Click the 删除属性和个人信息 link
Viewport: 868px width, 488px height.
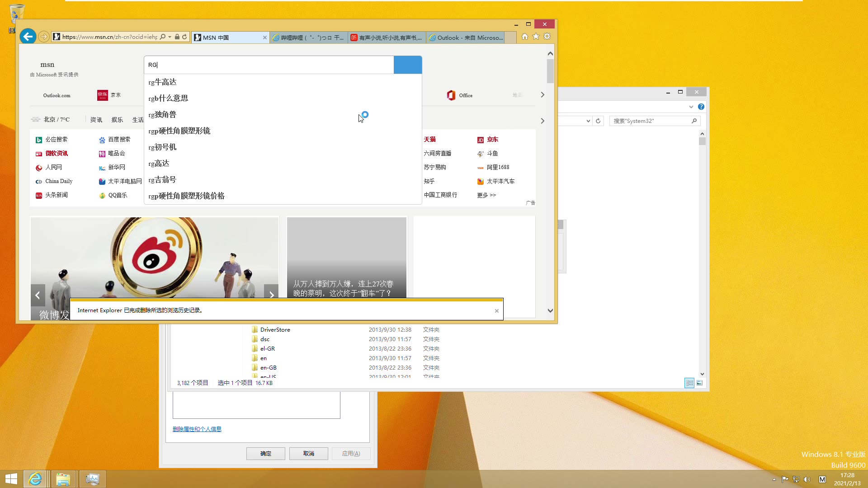[x=197, y=429]
